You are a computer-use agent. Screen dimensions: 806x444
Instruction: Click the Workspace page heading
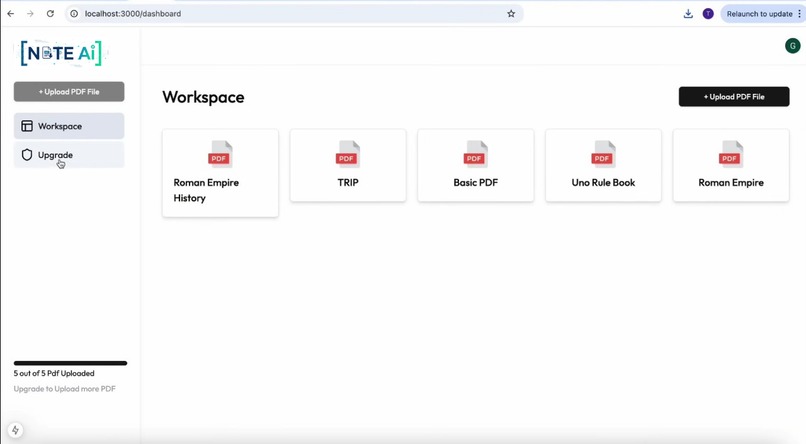click(x=204, y=97)
